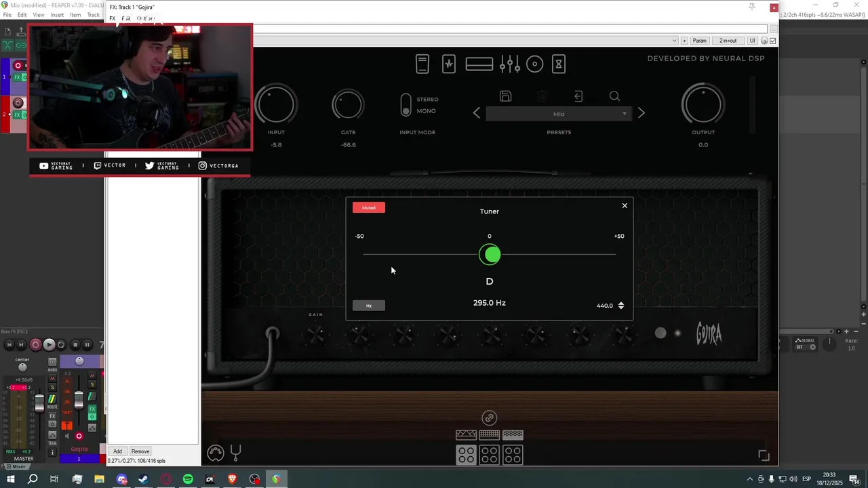
Task: Open Windows search from the taskbar
Action: [33, 479]
